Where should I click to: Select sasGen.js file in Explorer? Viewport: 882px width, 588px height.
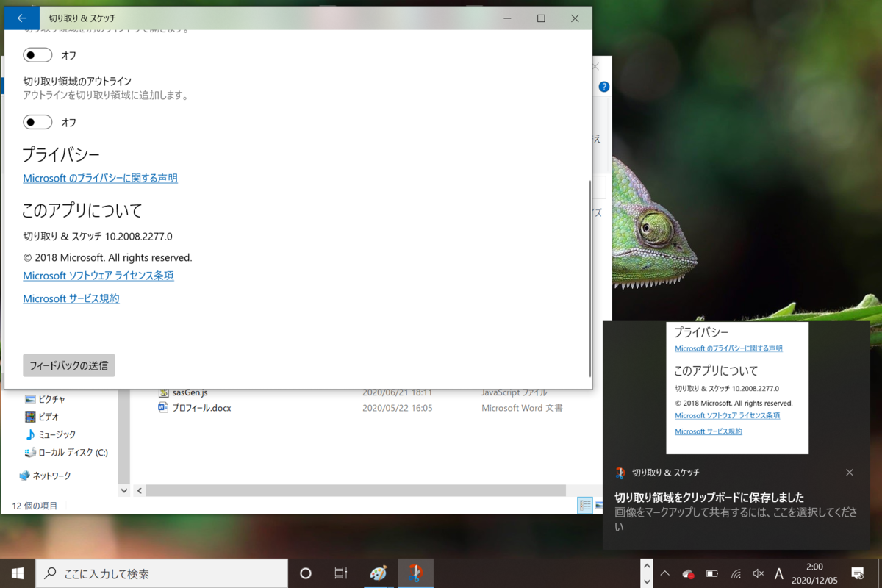pyautogui.click(x=190, y=392)
